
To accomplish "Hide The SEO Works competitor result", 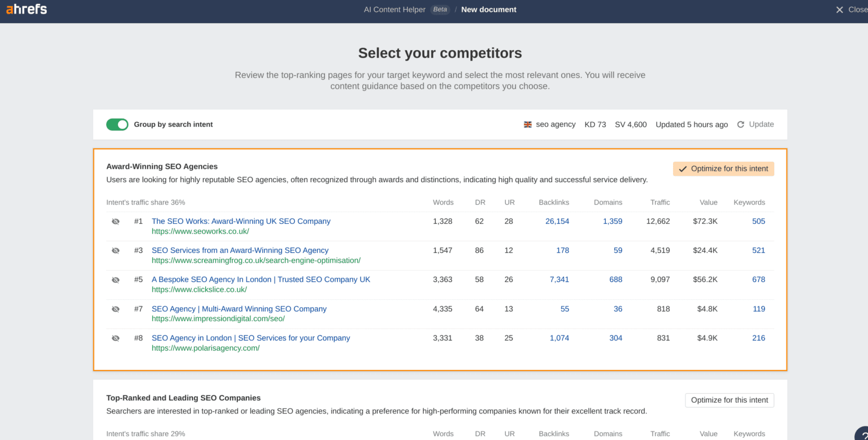I will coord(116,221).
